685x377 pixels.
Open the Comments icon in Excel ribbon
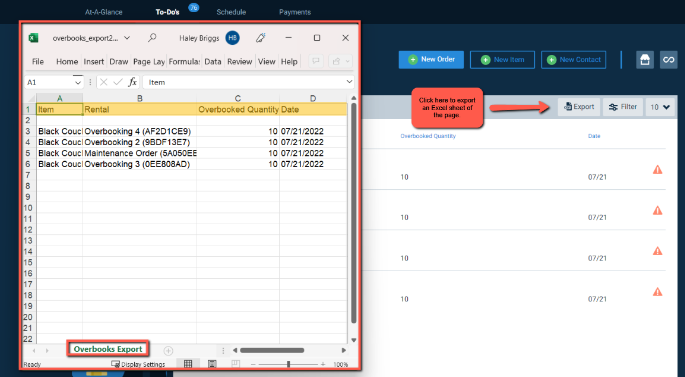316,61
